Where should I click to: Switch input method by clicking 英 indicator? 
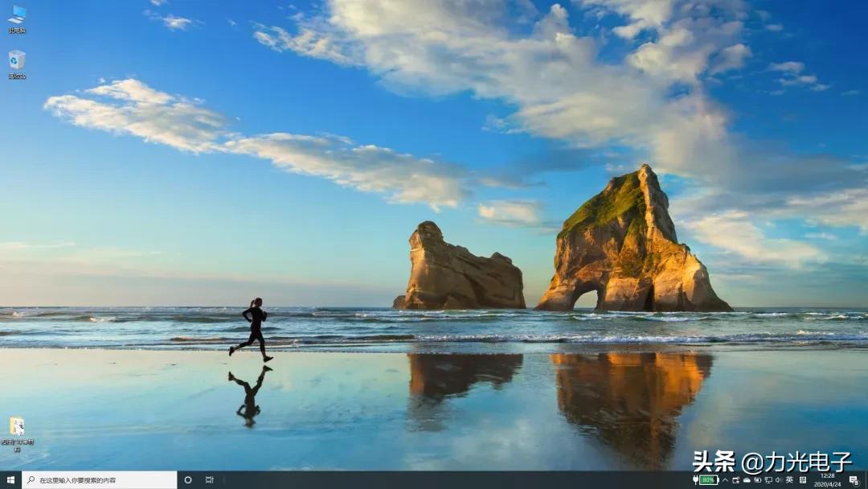point(789,480)
